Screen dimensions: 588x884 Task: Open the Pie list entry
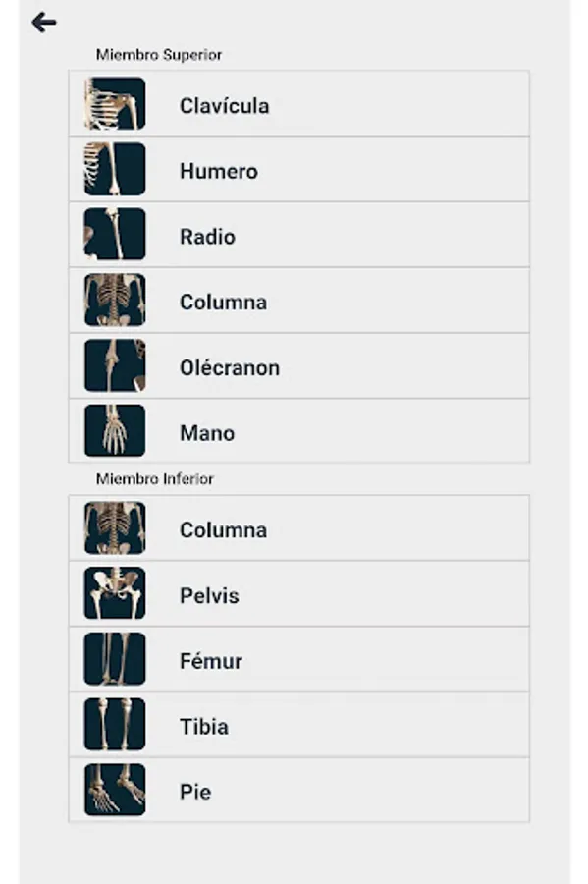(299, 790)
